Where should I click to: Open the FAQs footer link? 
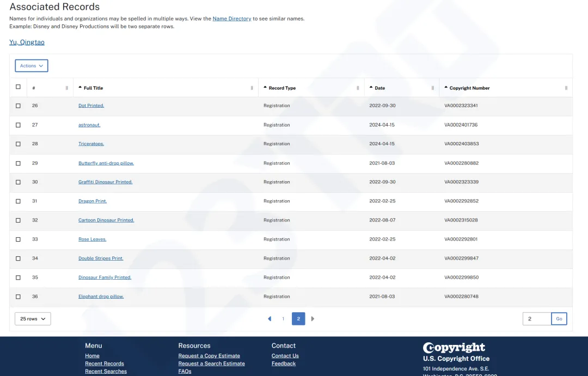(185, 371)
